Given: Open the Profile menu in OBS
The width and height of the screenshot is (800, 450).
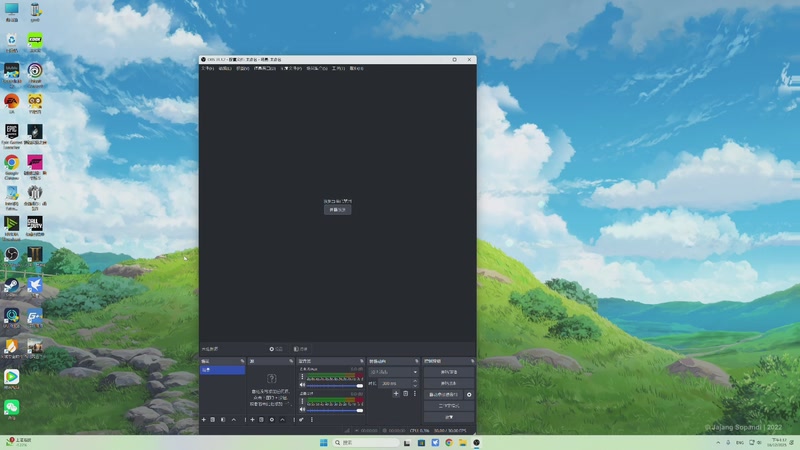Looking at the screenshot, I should click(291, 68).
